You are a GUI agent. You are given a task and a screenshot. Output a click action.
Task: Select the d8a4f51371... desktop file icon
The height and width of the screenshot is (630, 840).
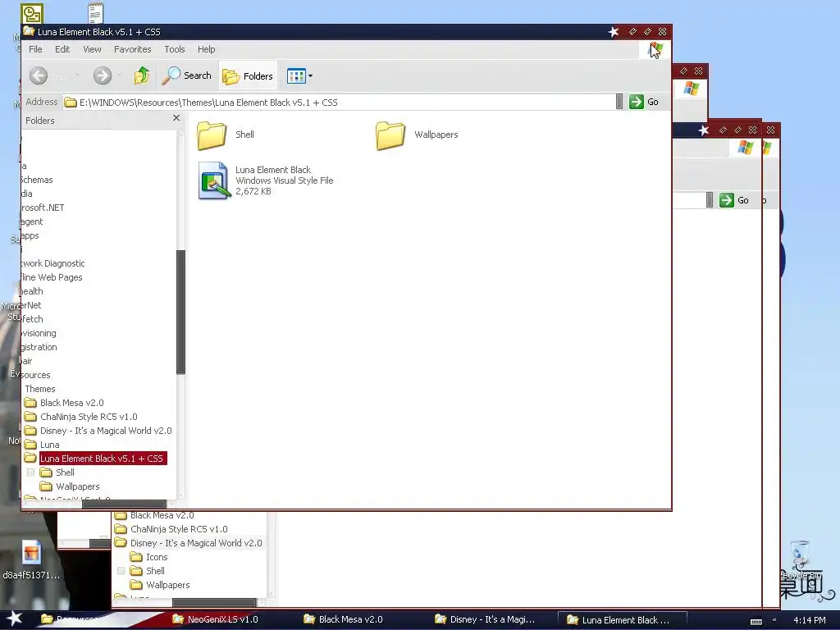31,560
